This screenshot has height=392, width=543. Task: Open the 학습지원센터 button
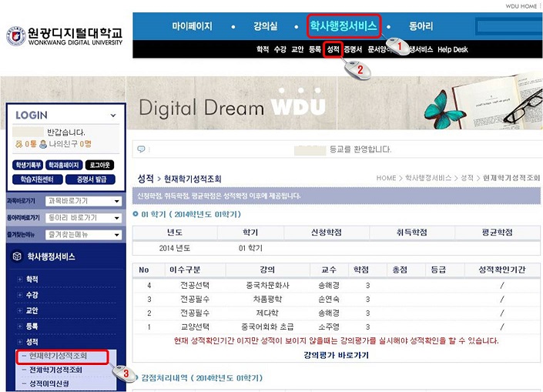coord(33,179)
